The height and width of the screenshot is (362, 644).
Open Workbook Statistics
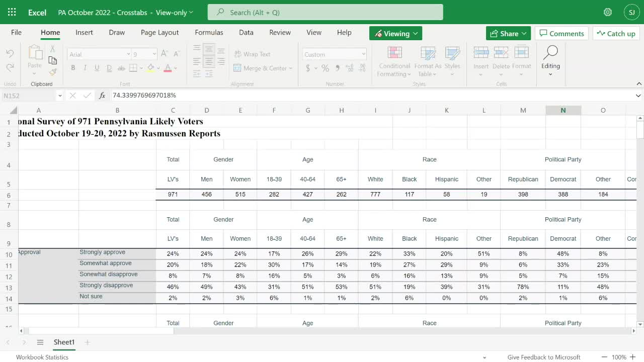click(x=42, y=357)
